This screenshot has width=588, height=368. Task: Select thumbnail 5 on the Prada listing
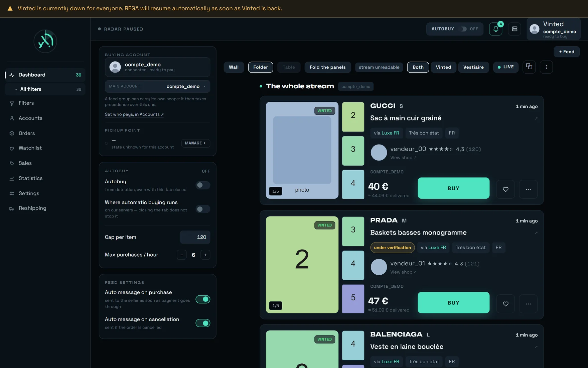click(x=353, y=299)
